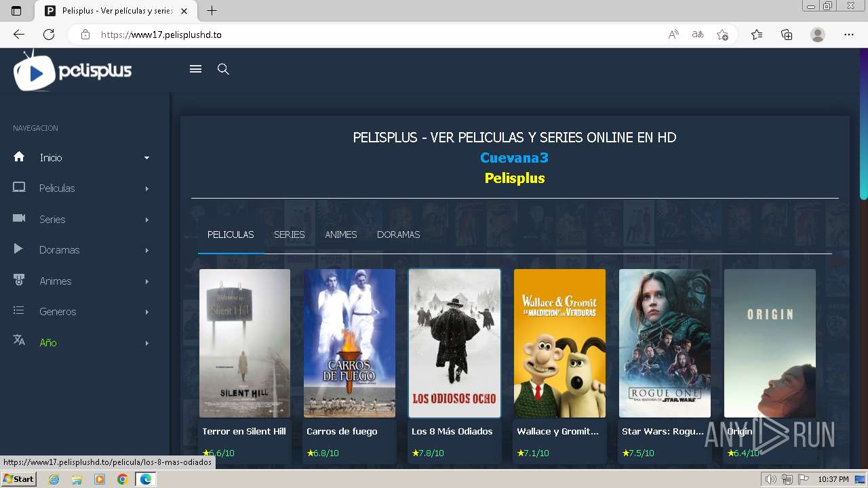This screenshot has height=488, width=868.
Task: Open Wallace y Gromit title link
Action: pyautogui.click(x=557, y=431)
